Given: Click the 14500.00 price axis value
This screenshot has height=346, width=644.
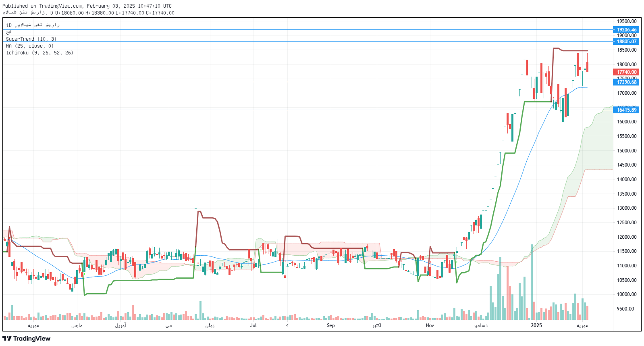Looking at the screenshot, I should 627,165.
